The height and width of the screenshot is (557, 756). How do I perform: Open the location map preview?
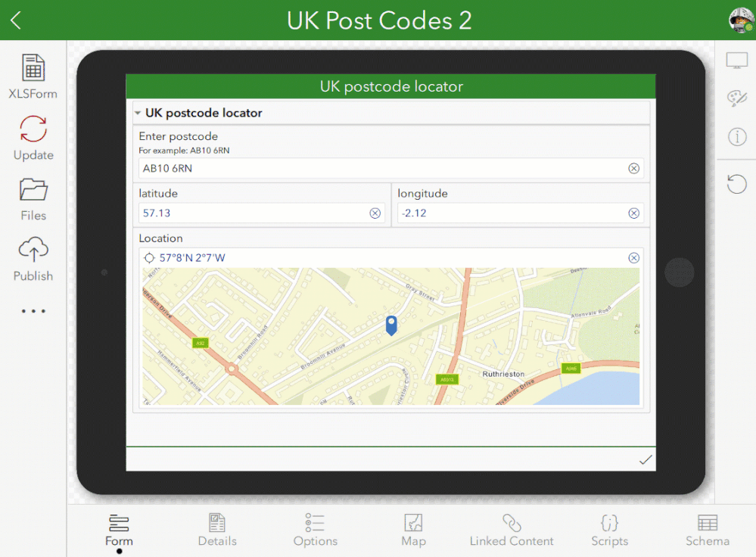point(391,336)
